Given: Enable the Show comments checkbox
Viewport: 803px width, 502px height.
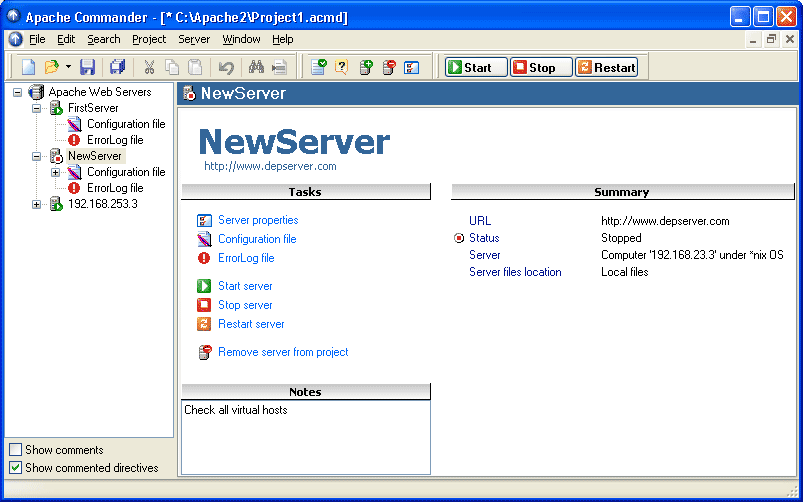Looking at the screenshot, I should [x=16, y=450].
